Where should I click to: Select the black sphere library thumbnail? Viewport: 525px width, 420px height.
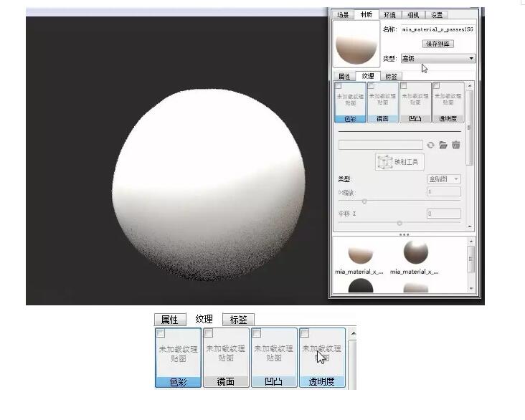click(361, 285)
